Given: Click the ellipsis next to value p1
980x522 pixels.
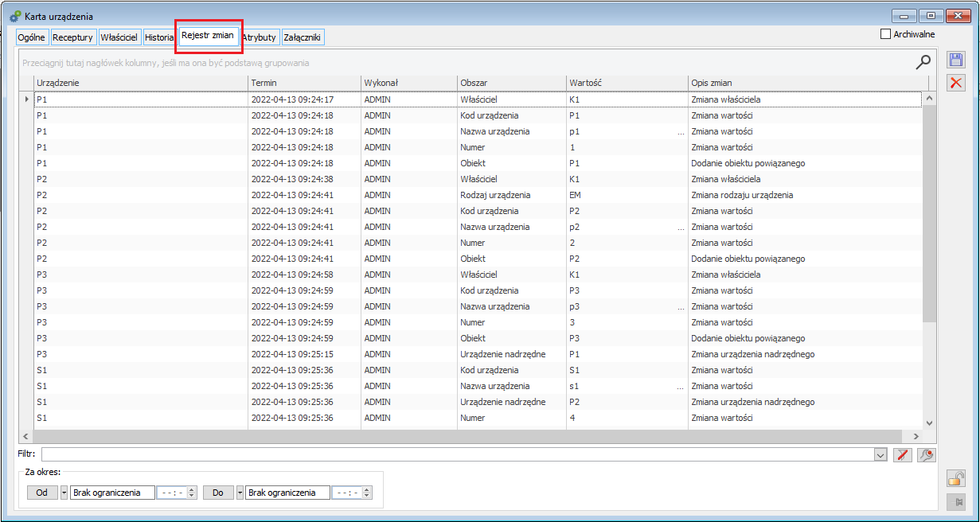Looking at the screenshot, I should 681,131.
